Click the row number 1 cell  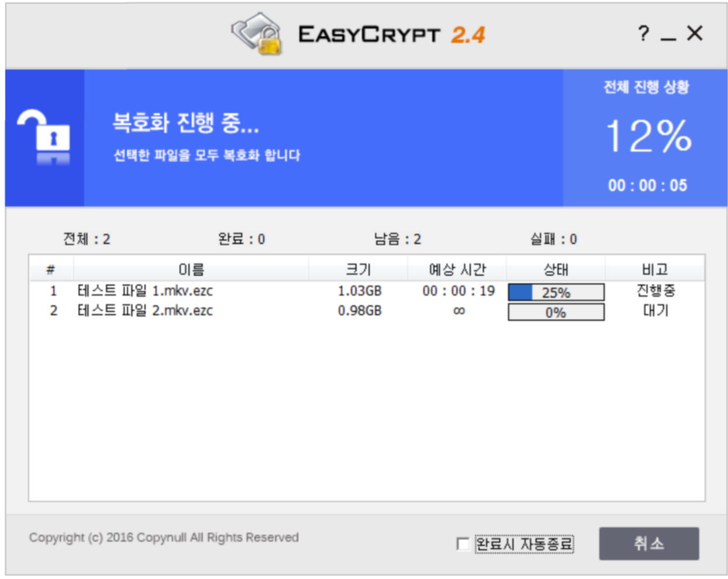click(x=53, y=291)
